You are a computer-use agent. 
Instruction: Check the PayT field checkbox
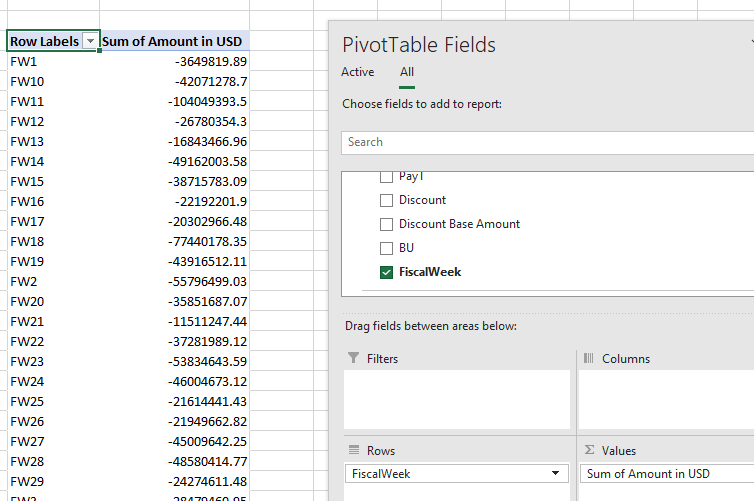[x=387, y=177]
